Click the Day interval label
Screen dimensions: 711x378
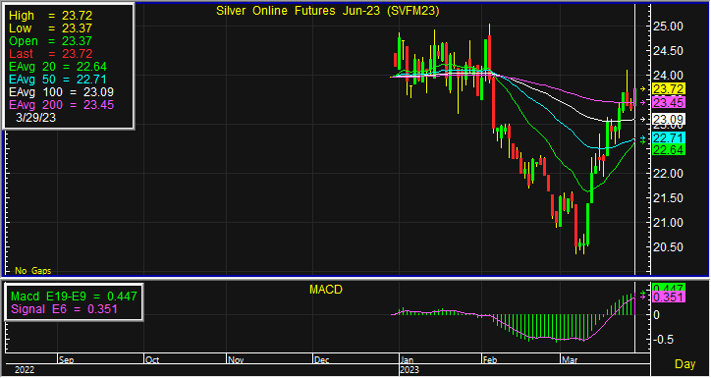(x=685, y=364)
